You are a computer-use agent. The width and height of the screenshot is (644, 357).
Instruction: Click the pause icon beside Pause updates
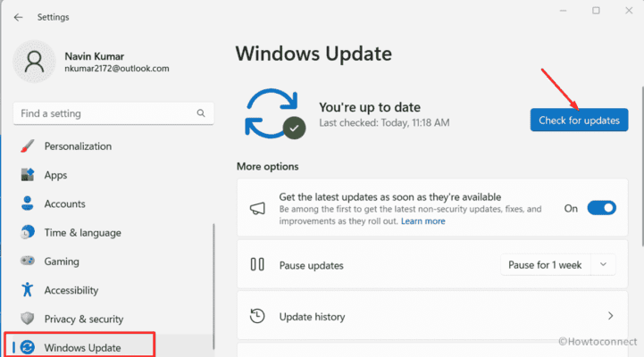[x=257, y=265]
